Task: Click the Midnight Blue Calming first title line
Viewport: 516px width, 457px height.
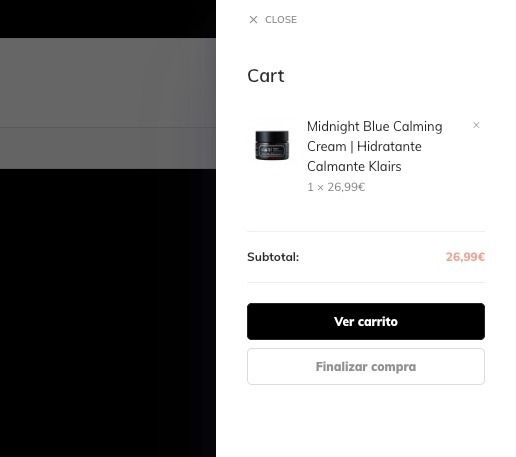Action: pos(375,127)
